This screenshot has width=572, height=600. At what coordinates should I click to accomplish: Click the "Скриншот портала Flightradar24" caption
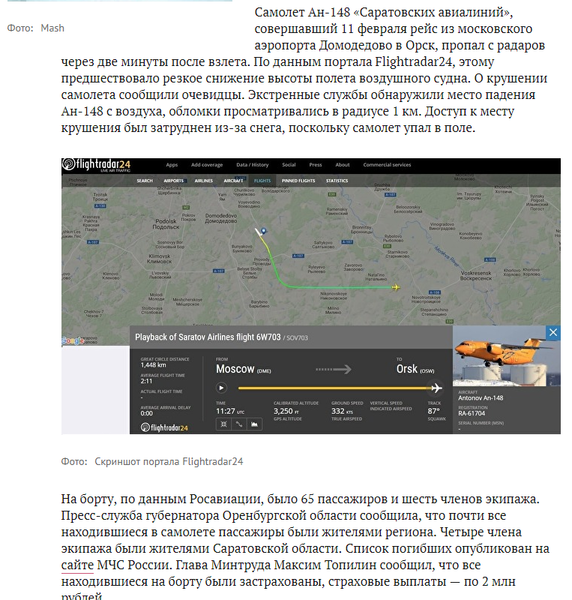pyautogui.click(x=169, y=461)
